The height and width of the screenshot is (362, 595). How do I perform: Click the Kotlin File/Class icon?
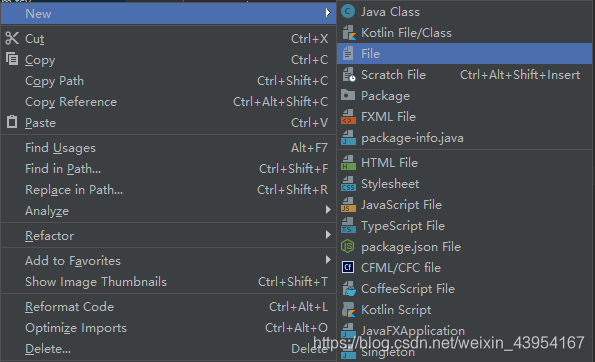coord(349,33)
